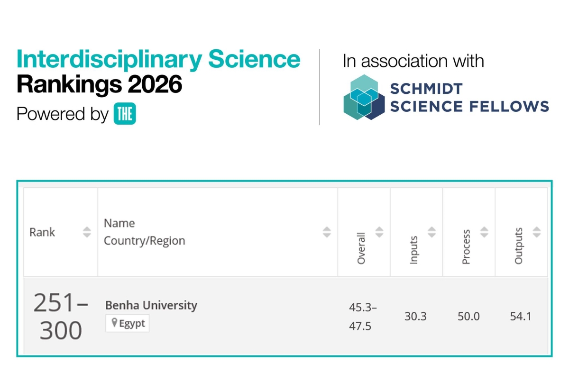Click the Benha University table row
This screenshot has width=569, height=392.
(284, 316)
